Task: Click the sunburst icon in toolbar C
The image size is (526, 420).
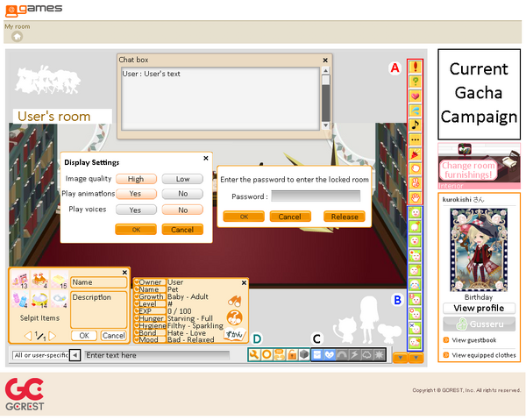Action: (380, 354)
